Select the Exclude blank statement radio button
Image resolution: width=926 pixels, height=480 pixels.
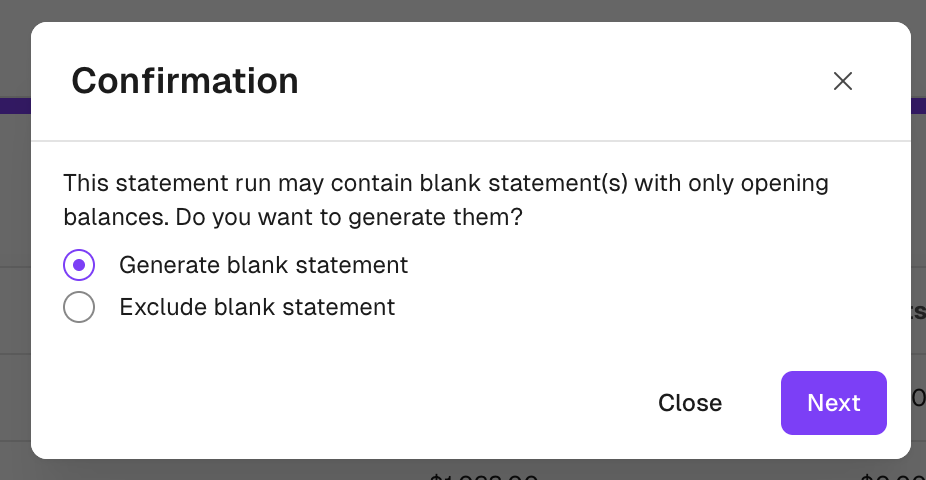[79, 307]
